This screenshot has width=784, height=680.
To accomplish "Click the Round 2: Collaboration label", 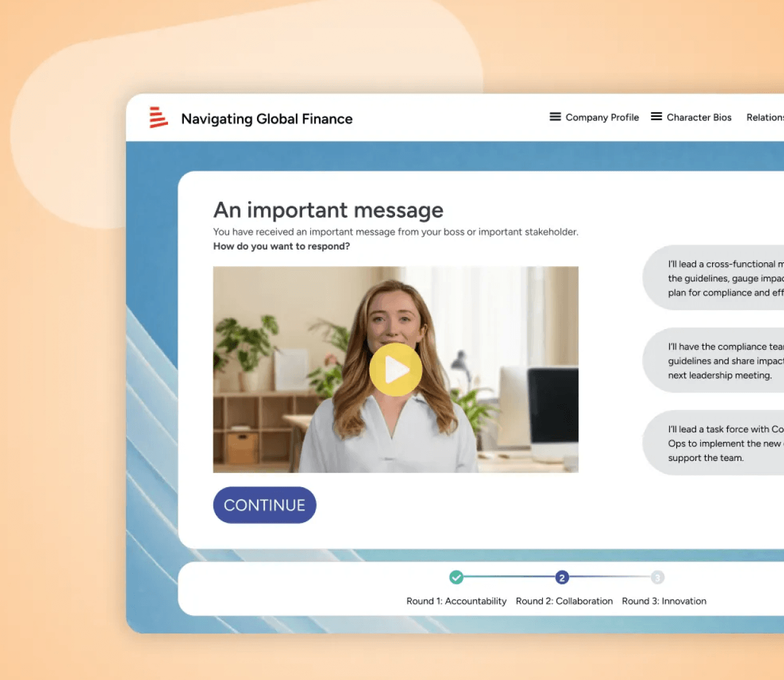I will pyautogui.click(x=564, y=601).
